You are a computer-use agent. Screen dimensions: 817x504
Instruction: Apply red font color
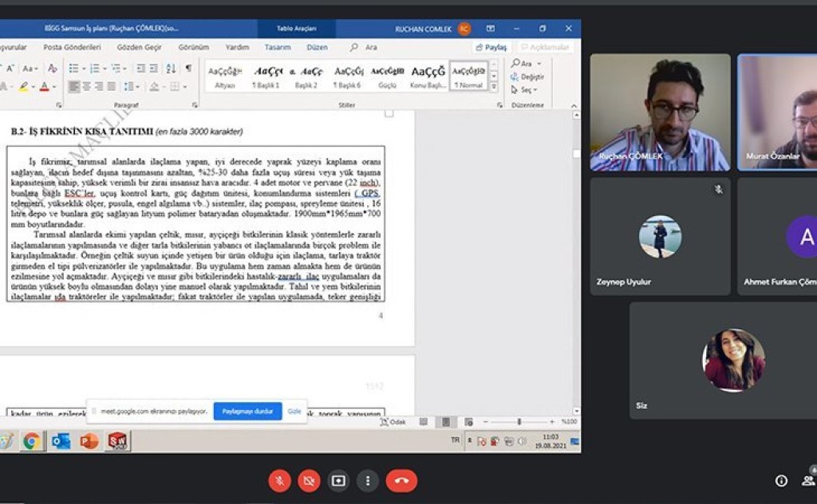[x=45, y=86]
